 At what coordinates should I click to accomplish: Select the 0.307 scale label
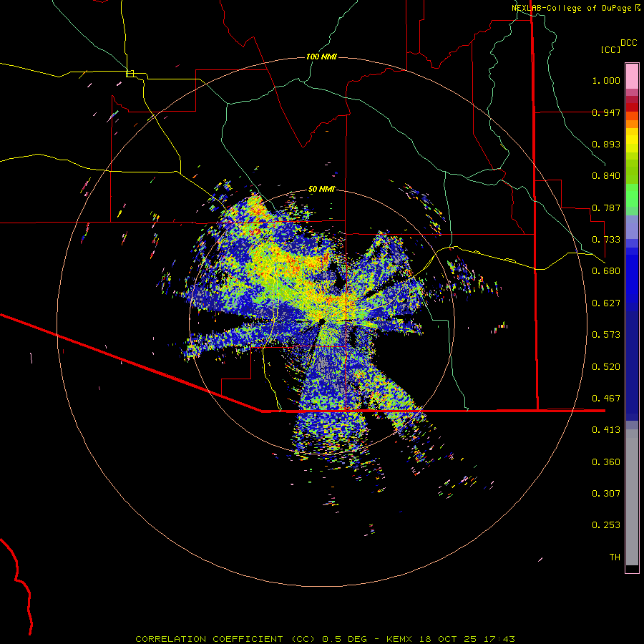pyautogui.click(x=606, y=494)
